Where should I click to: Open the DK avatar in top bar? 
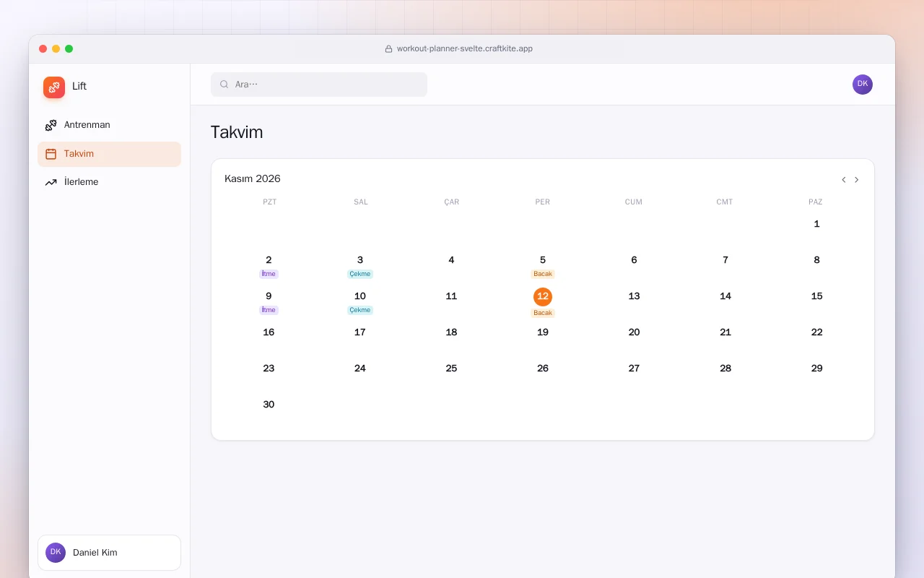863,85
